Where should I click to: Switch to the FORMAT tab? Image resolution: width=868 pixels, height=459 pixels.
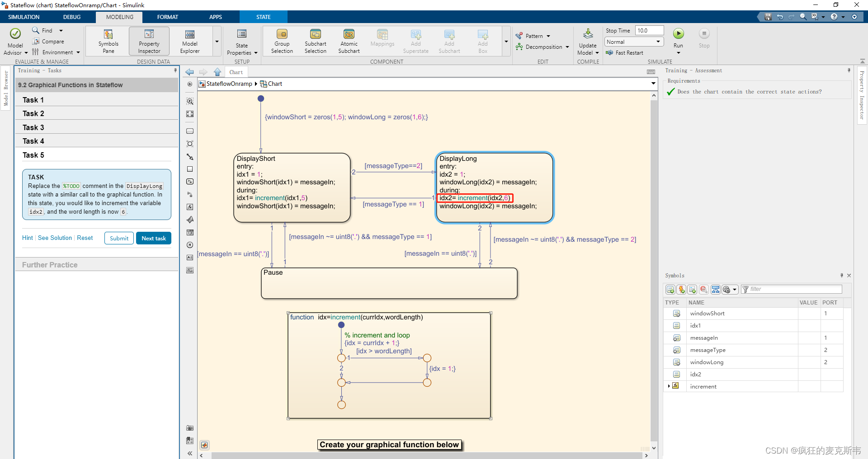pyautogui.click(x=168, y=17)
